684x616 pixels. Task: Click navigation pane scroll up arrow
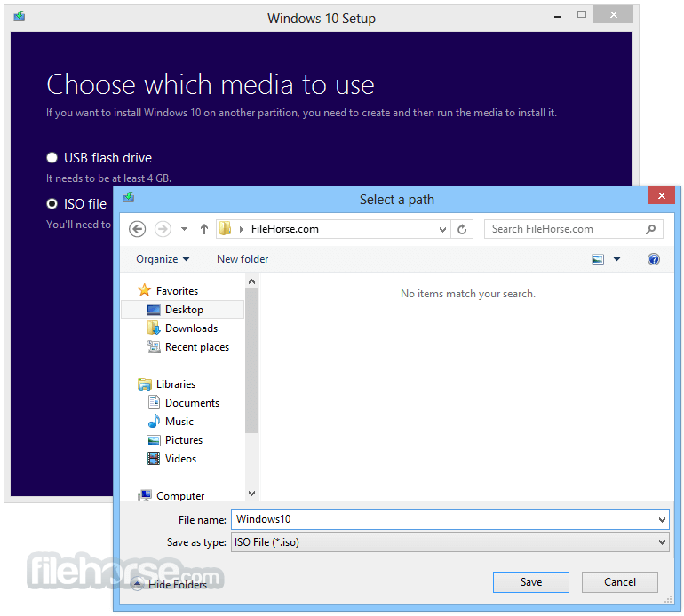tap(251, 281)
